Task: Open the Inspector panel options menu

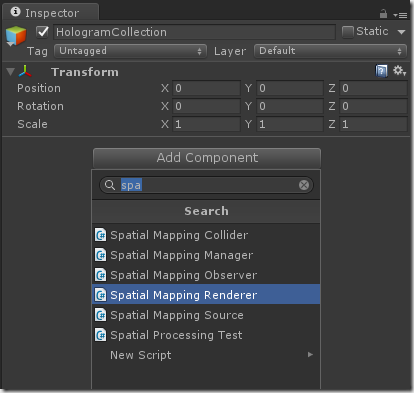Action: [400, 15]
